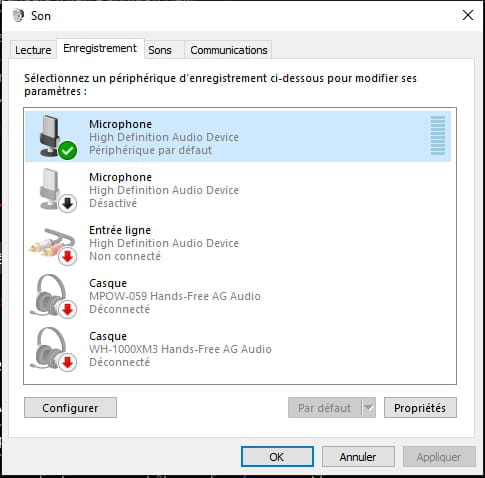Open the Sons tab

160,50
